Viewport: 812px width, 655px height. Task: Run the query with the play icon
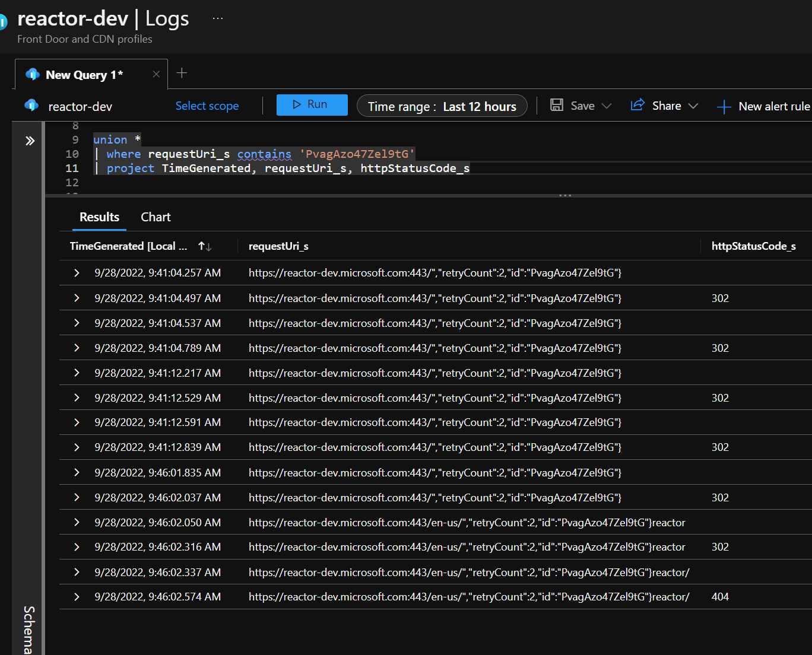[298, 104]
